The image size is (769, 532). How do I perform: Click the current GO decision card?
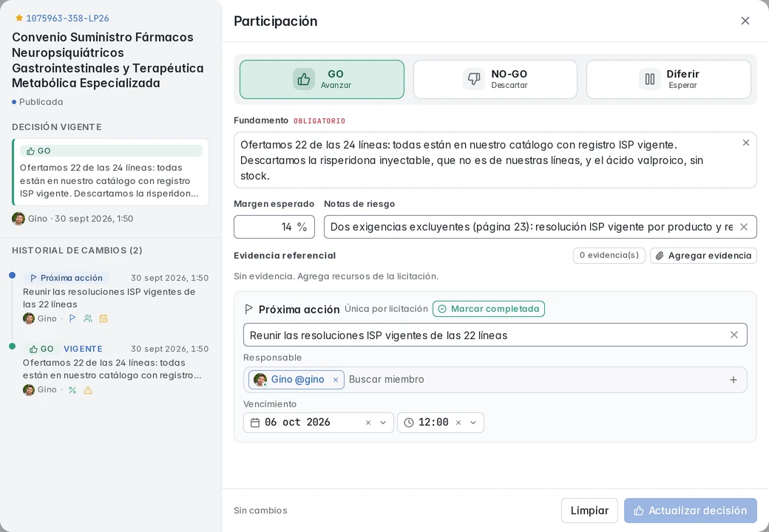(x=110, y=172)
